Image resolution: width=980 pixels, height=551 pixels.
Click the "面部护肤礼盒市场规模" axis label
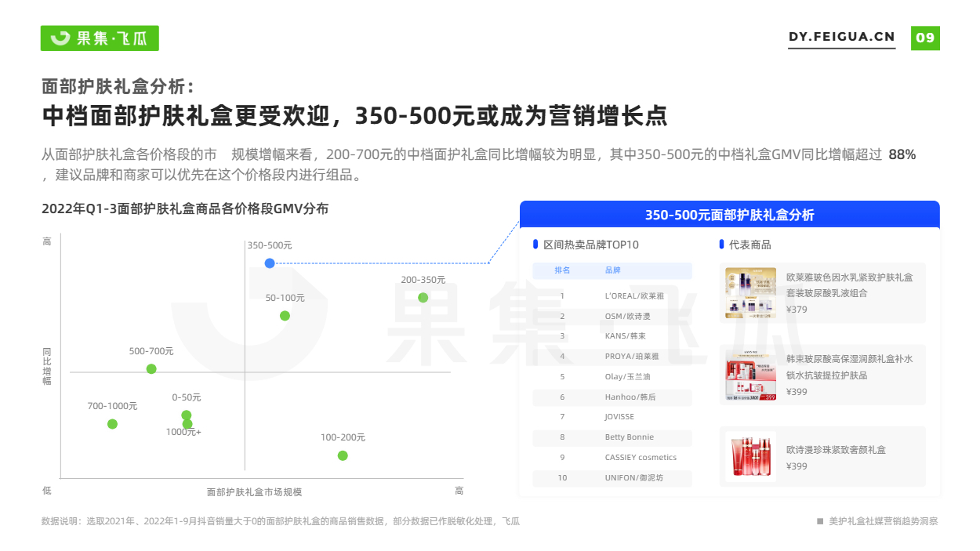tap(254, 492)
